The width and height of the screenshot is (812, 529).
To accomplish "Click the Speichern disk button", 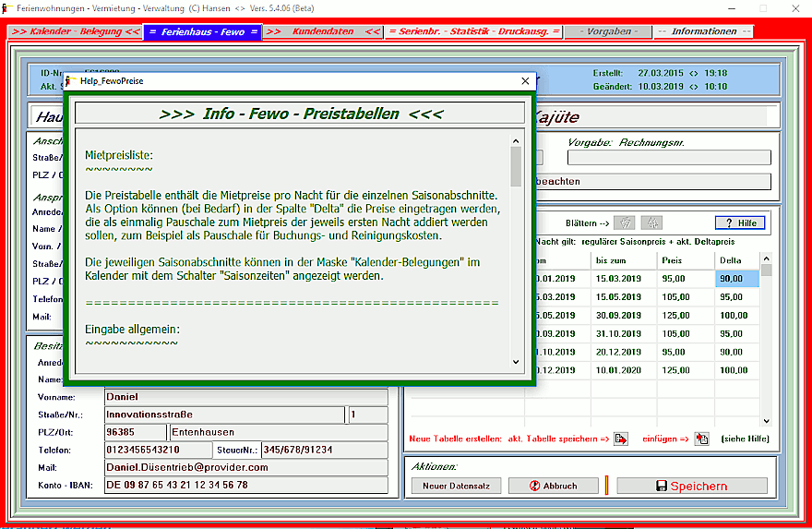I will (691, 486).
